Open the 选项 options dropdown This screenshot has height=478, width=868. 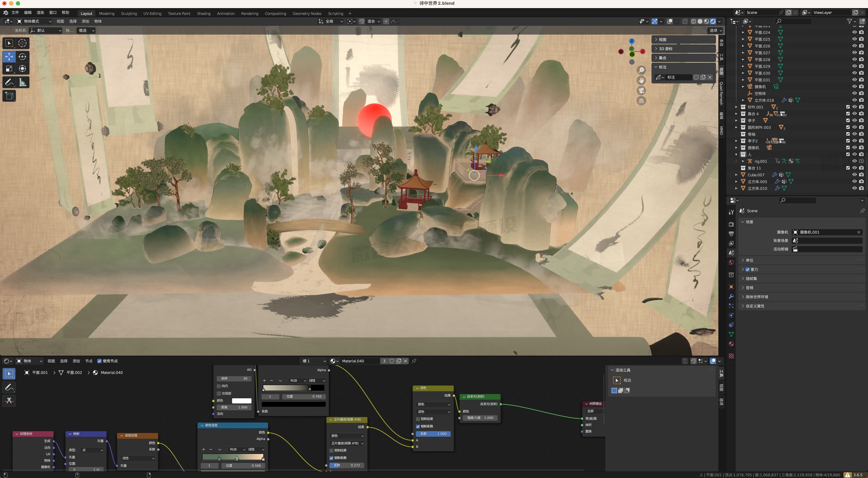716,31
